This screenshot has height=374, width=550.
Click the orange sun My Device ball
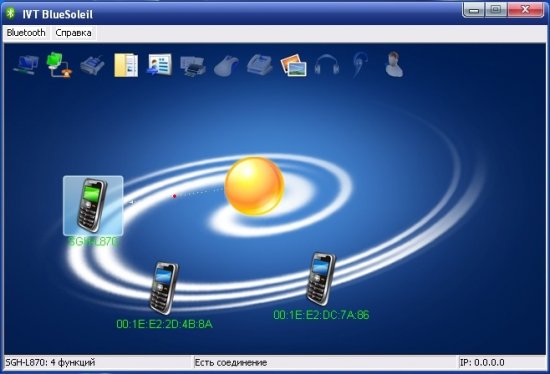pos(254,186)
